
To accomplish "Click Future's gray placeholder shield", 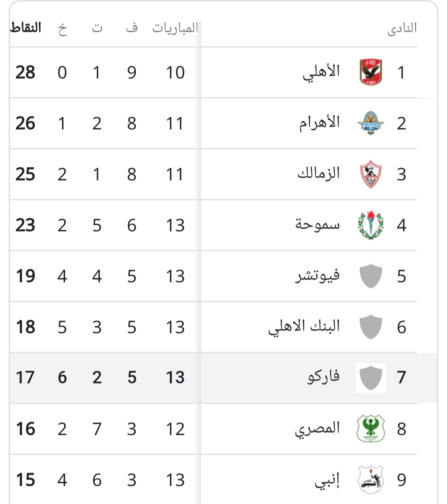I will pos(370,276).
